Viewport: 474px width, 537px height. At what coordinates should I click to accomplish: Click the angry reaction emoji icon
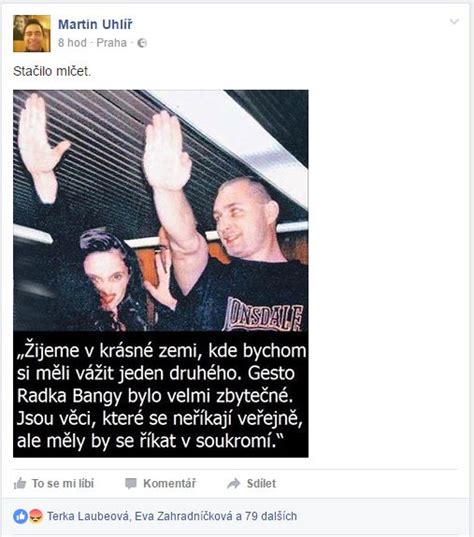tap(36, 516)
